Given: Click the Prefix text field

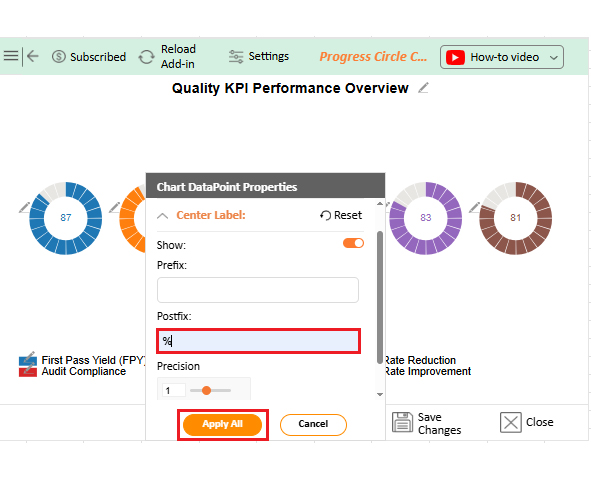Looking at the screenshot, I should pyautogui.click(x=258, y=290).
